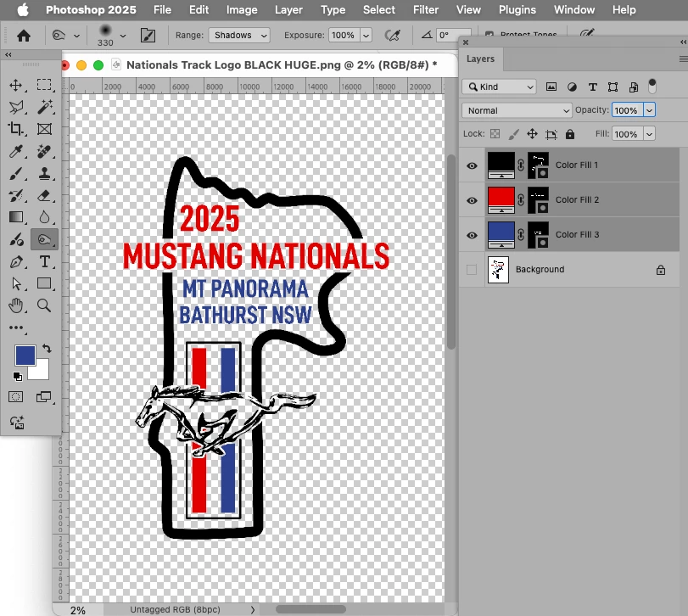The height and width of the screenshot is (616, 688).
Task: Enable airbrush build-up effects
Action: [393, 35]
